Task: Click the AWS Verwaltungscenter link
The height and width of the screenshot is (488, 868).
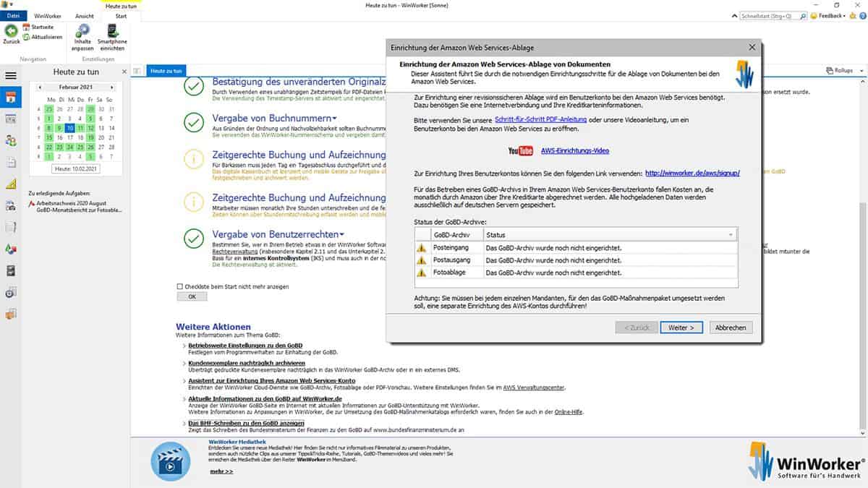Action: pyautogui.click(x=534, y=388)
